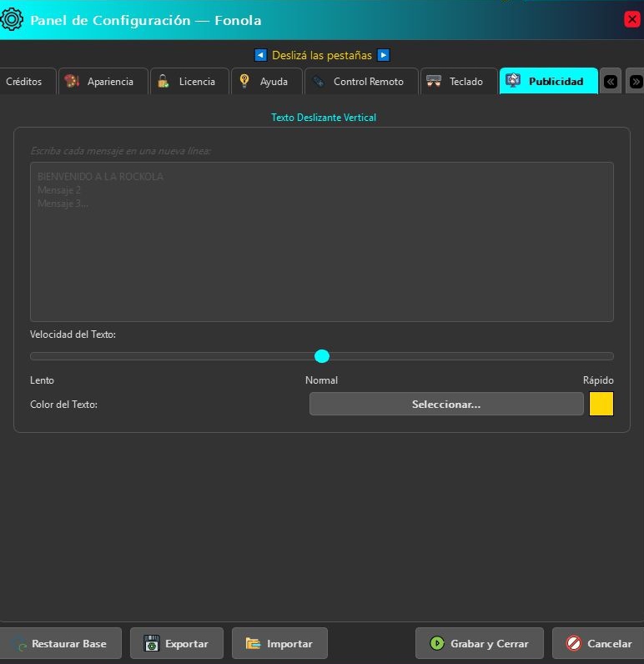This screenshot has height=664, width=644.
Task: Save with Grabar y Cerrar button
Action: pyautogui.click(x=480, y=643)
